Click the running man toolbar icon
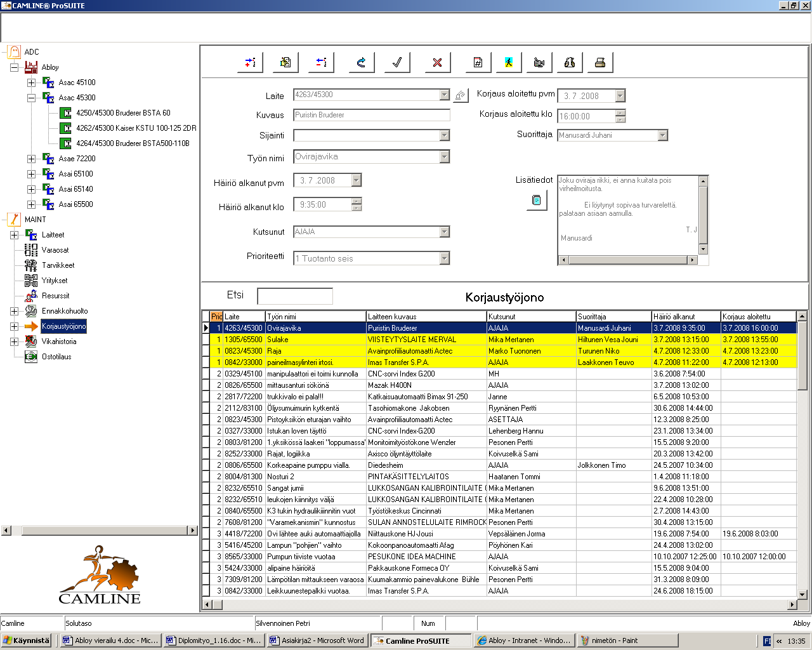This screenshot has height=650, width=812. coord(509,62)
